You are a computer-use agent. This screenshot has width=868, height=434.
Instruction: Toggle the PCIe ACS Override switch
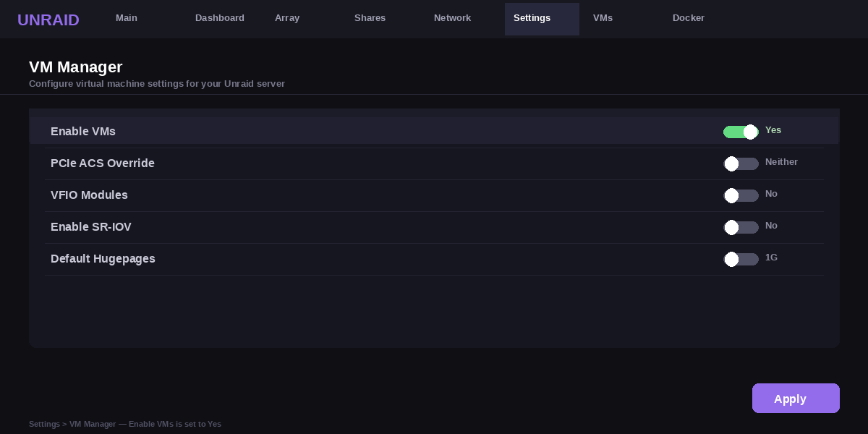(x=741, y=163)
